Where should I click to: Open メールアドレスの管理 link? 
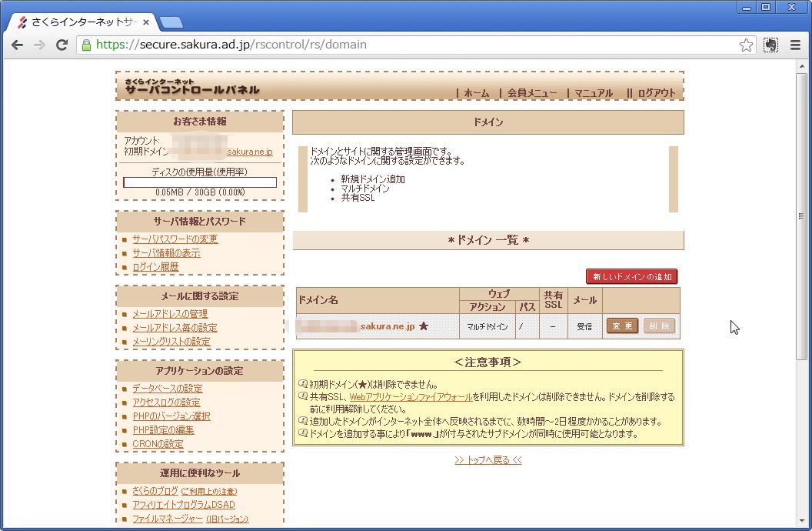pos(170,314)
